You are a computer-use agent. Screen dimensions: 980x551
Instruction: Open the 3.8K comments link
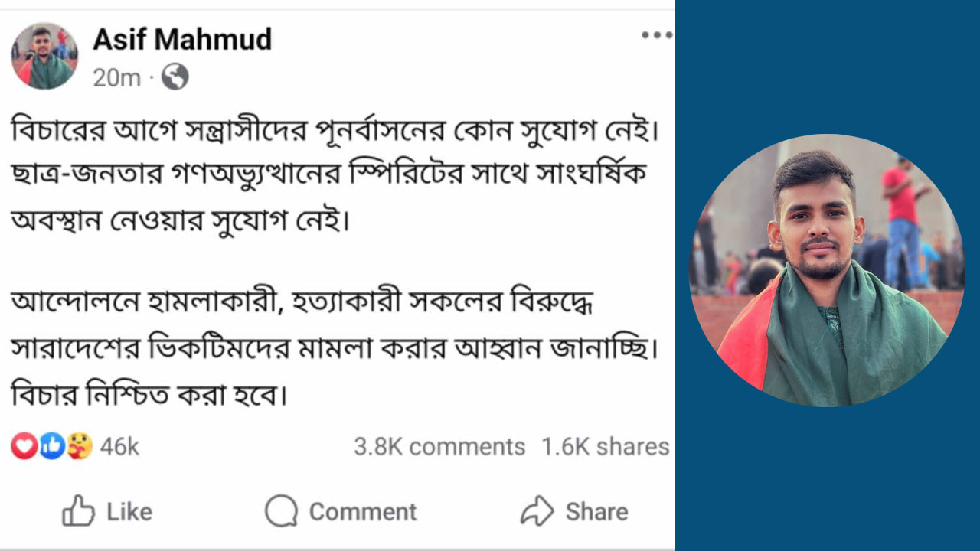pos(439,447)
